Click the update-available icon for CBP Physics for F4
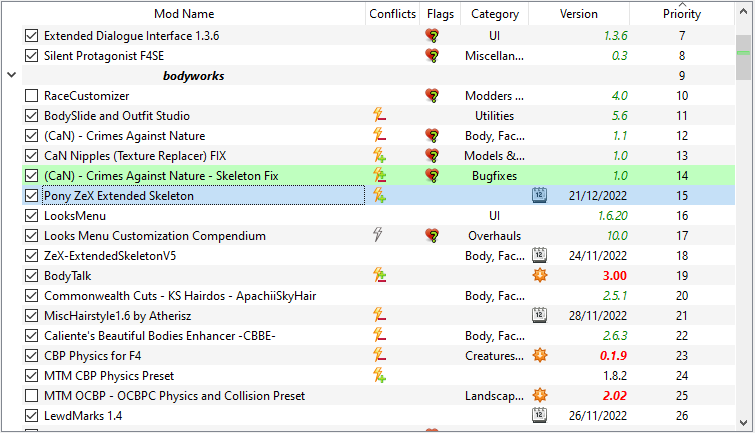 pyautogui.click(x=540, y=355)
